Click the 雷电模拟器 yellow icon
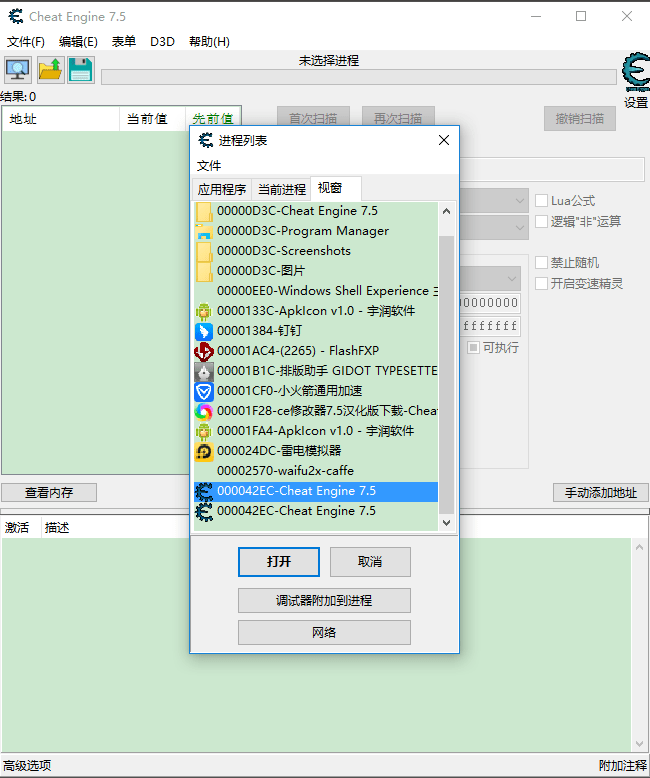 click(x=203, y=452)
